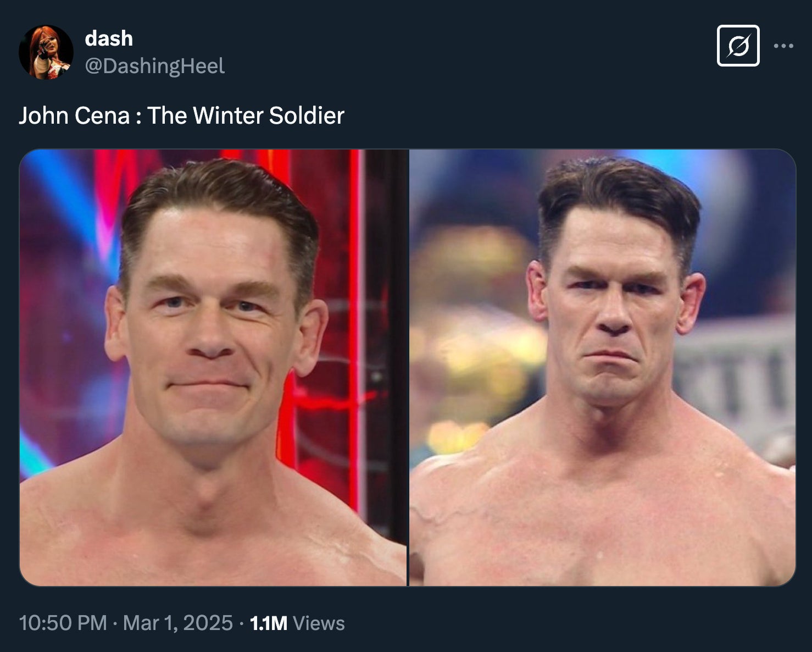The width and height of the screenshot is (812, 652).
Task: Enlarge the left smiling photo
Action: (213, 367)
